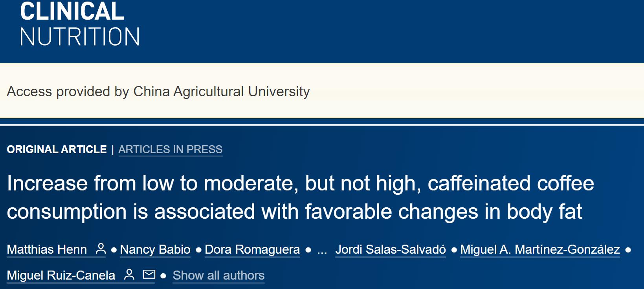The image size is (644, 289).
Task: Select the Original Article label
Action: (57, 149)
